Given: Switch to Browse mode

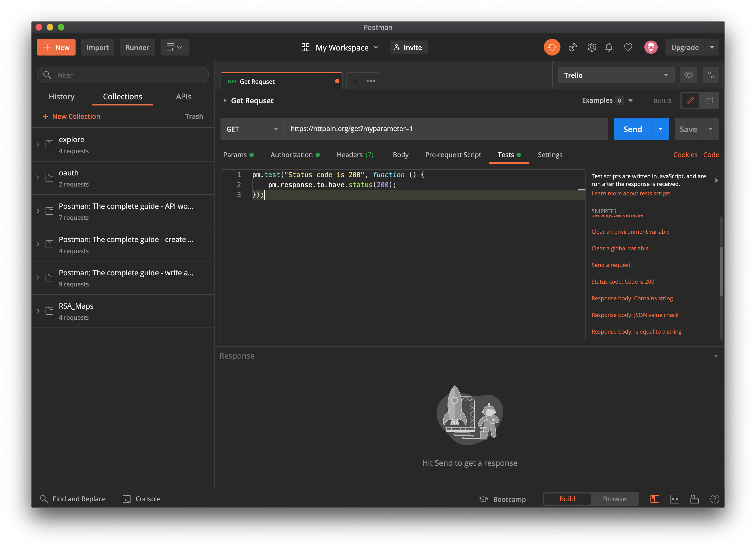Looking at the screenshot, I should (614, 499).
